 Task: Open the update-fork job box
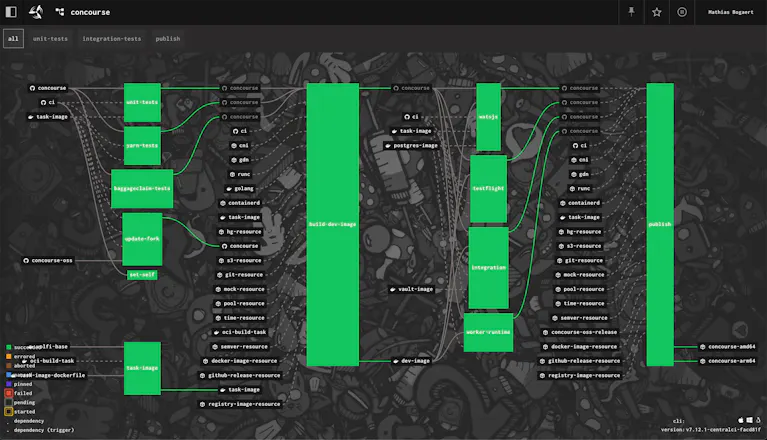(x=142, y=239)
